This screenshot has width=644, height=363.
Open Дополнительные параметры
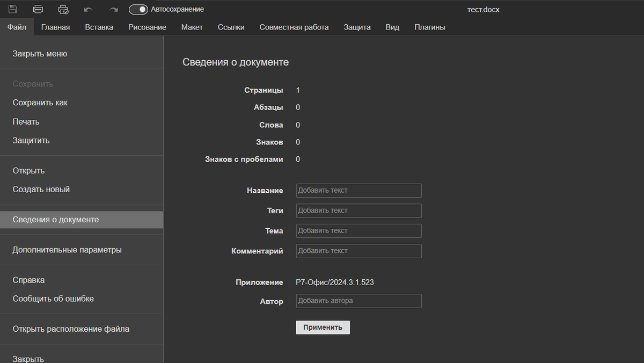click(x=82, y=250)
